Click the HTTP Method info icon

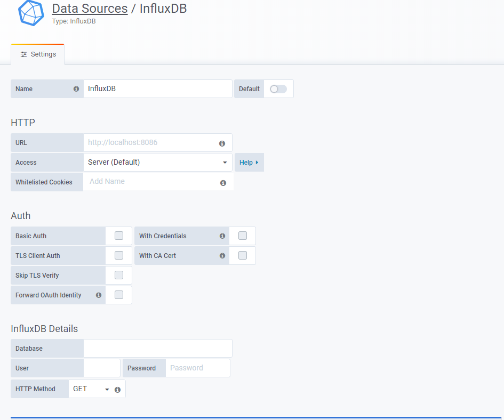click(x=117, y=390)
